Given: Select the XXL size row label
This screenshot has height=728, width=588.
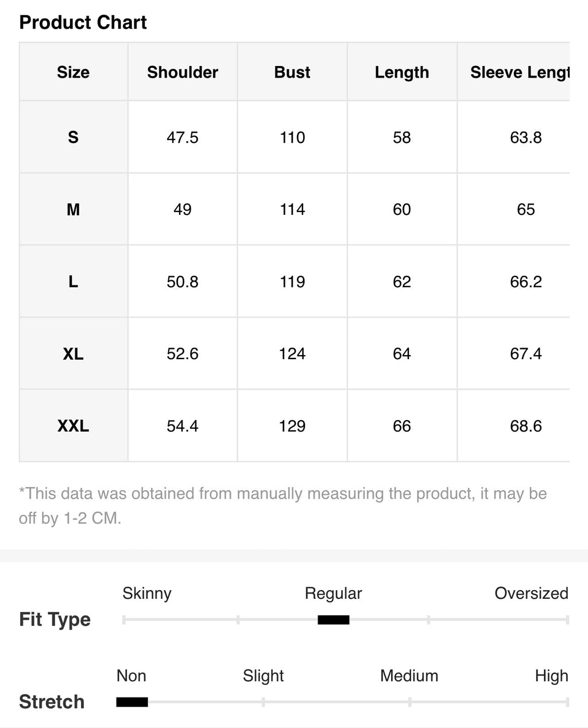Looking at the screenshot, I should click(x=73, y=426).
